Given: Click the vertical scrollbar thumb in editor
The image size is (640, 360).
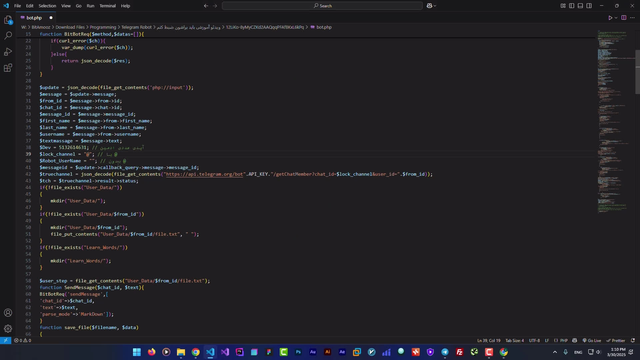Looking at the screenshot, I should click(637, 72).
